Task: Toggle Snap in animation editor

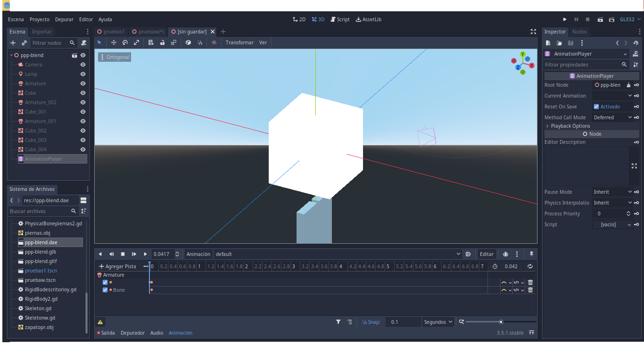Action: click(x=371, y=322)
